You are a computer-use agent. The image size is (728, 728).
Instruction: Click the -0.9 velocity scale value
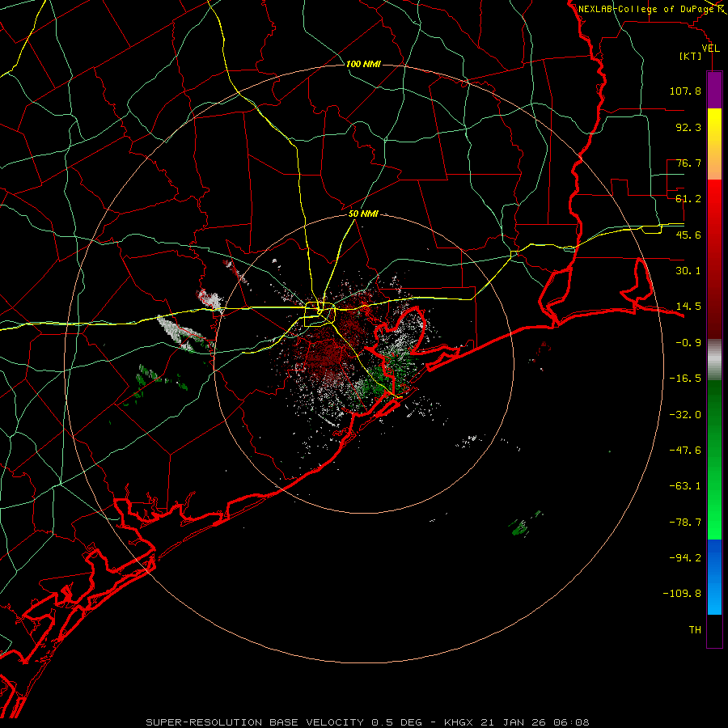[x=688, y=343]
